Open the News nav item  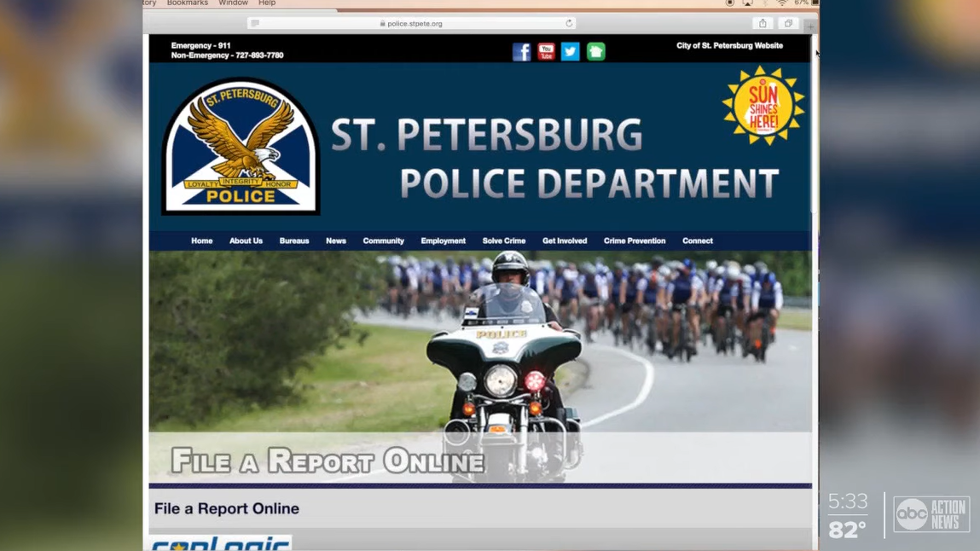tap(336, 241)
